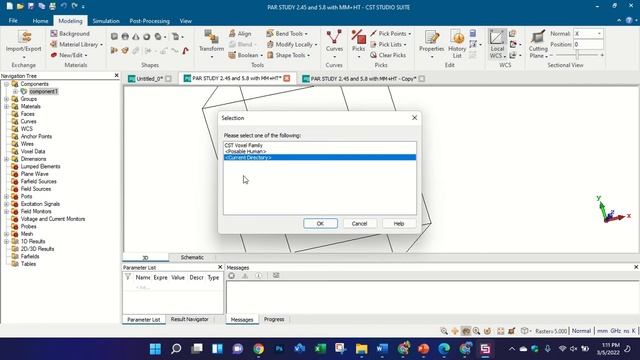Open New/Edit material
This screenshot has height=360, width=640.
69,55
